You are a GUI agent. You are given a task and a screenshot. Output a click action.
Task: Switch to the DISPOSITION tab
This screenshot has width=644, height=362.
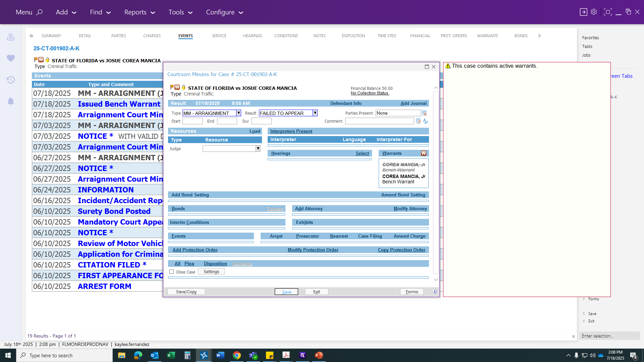353,36
